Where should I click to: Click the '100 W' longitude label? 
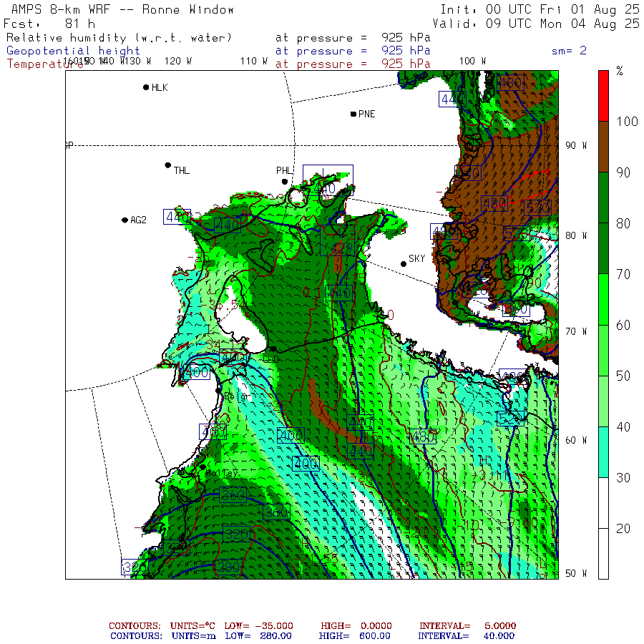pyautogui.click(x=473, y=62)
